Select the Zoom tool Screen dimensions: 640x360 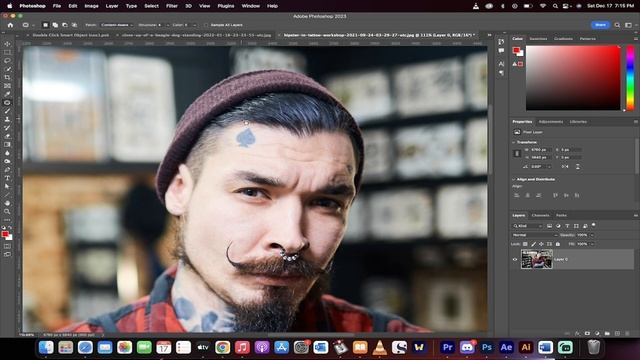7,211
